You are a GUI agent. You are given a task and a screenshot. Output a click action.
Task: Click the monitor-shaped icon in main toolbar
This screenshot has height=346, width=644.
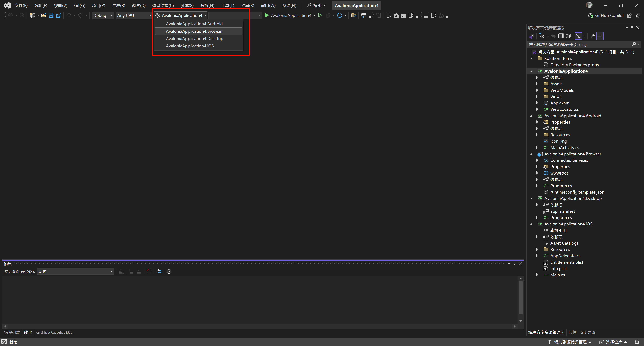coord(426,15)
